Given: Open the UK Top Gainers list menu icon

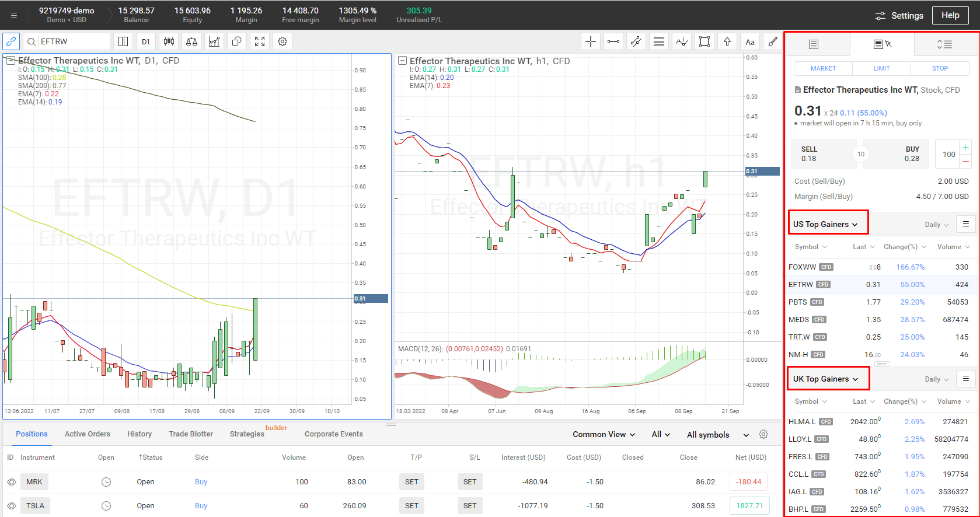Looking at the screenshot, I should pos(966,379).
